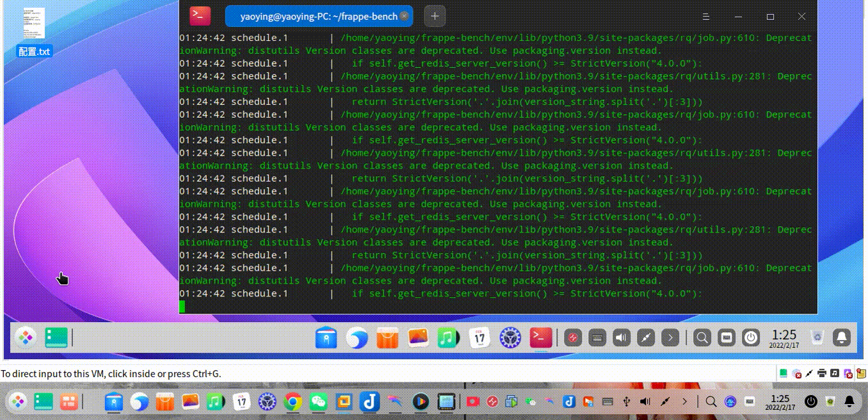The width and height of the screenshot is (868, 420).
Task: Open the terminal hamburger menu
Action: (706, 16)
